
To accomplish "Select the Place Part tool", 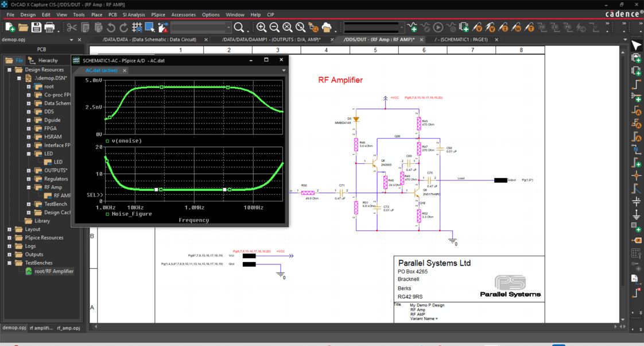I will pyautogui.click(x=636, y=58).
